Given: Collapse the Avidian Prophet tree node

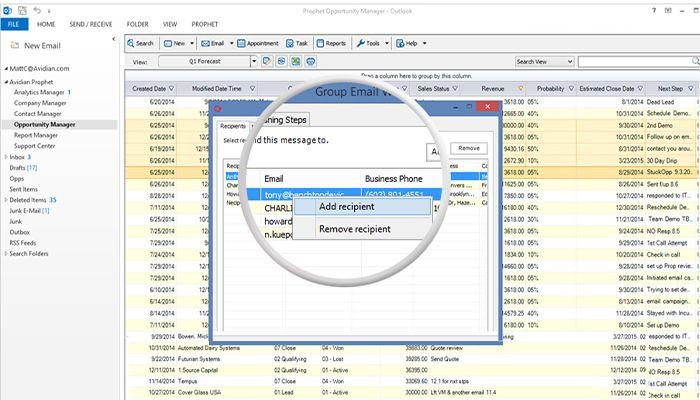Looking at the screenshot, I should [5, 81].
